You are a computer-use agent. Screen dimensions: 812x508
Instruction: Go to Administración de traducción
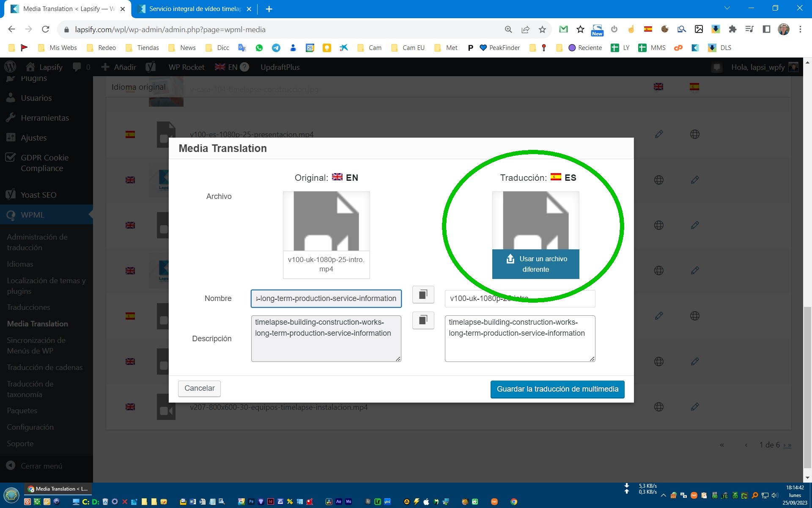point(37,242)
